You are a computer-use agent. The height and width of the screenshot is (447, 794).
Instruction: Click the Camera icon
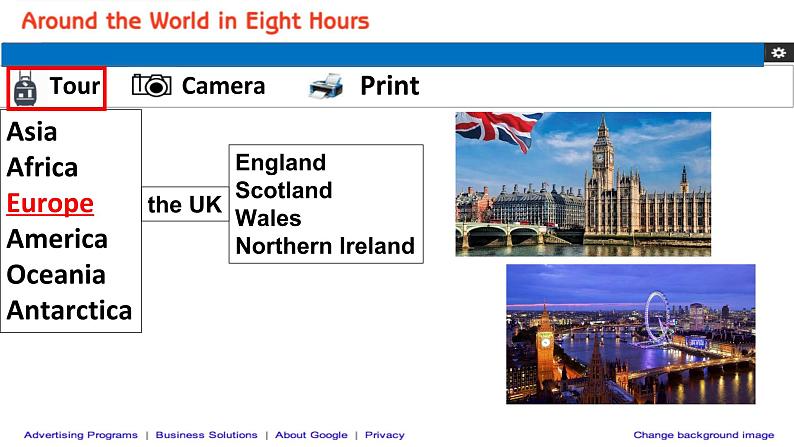[x=152, y=86]
